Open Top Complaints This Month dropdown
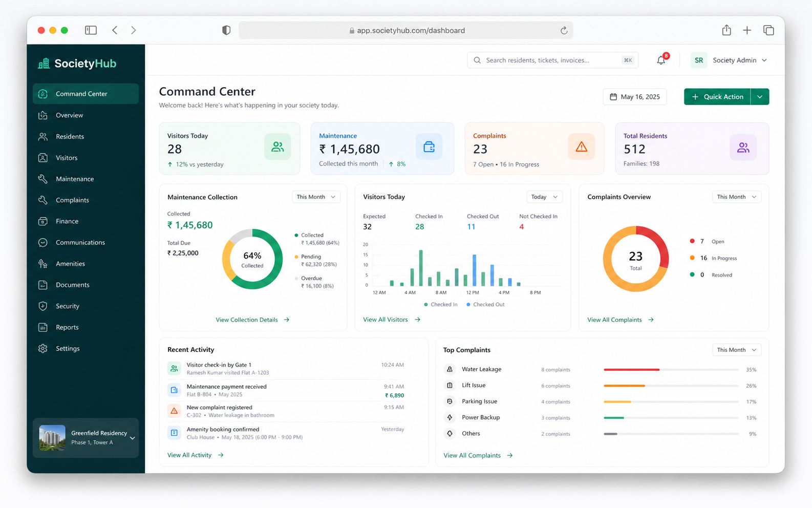This screenshot has height=508, width=812. pyautogui.click(x=736, y=350)
